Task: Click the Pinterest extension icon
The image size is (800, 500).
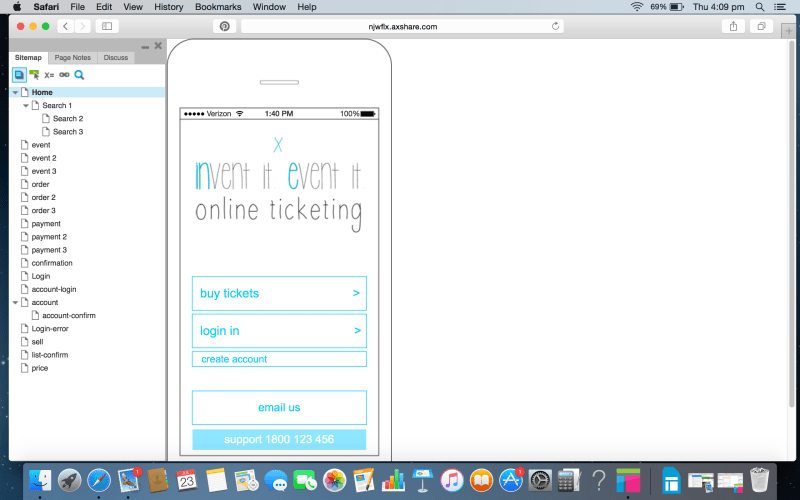Action: pyautogui.click(x=225, y=26)
